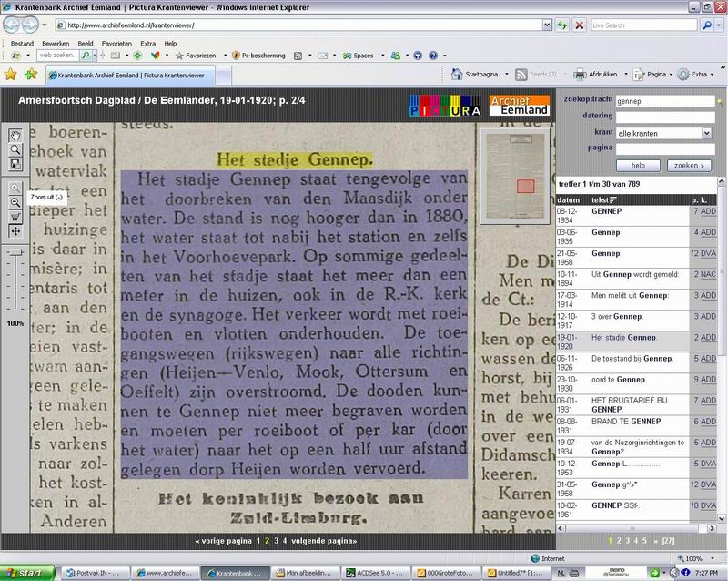Click the MSN butterfly icon

coord(156,56)
